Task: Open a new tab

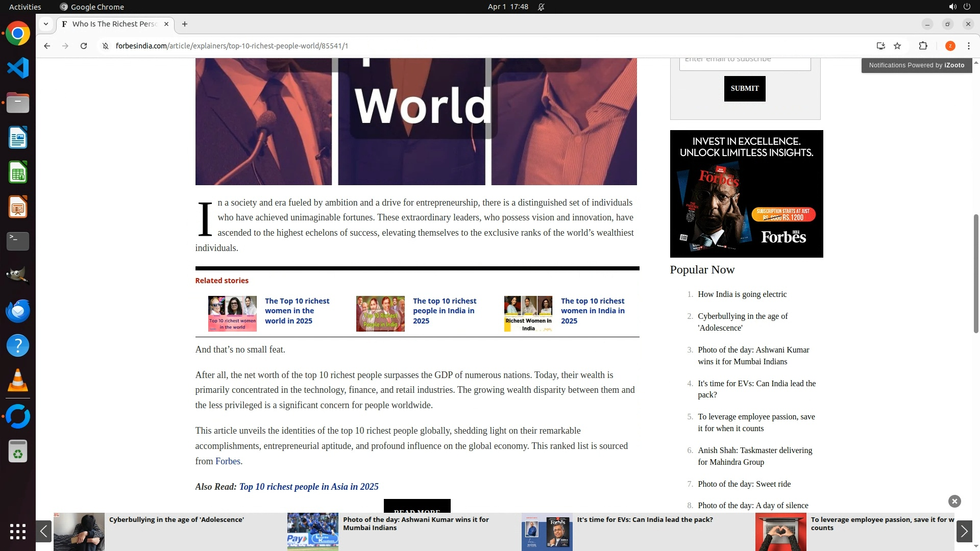Action: (185, 24)
